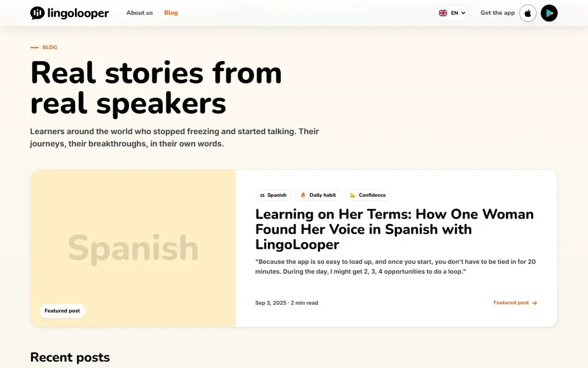
Task: Click the Sep 3, 2025 date text
Action: pyautogui.click(x=271, y=303)
